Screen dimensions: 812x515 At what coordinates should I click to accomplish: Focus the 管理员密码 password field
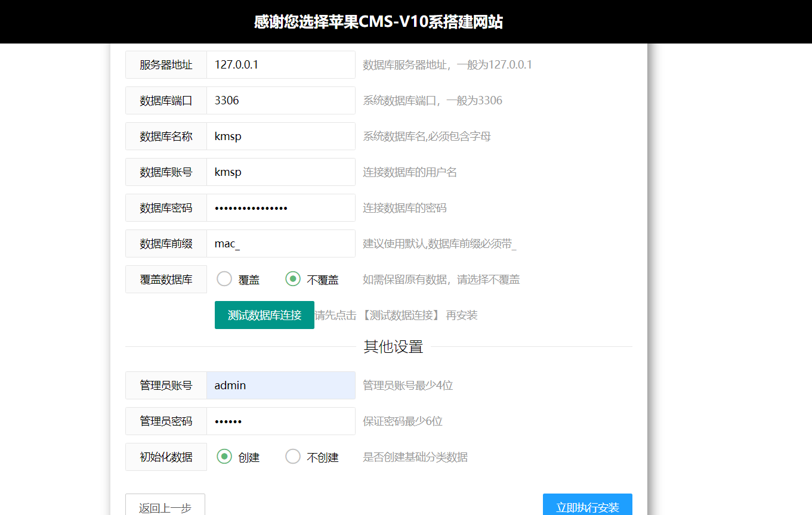[x=280, y=421]
